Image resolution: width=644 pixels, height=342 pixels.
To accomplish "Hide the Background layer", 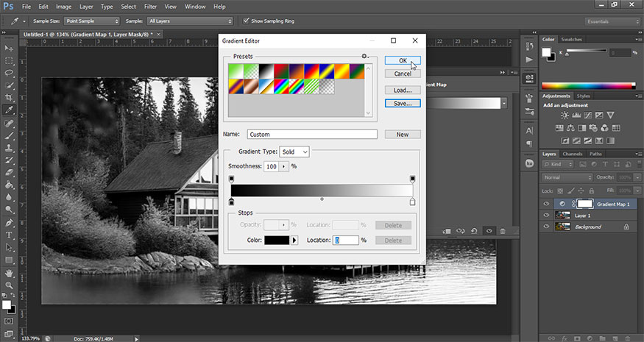I will (x=546, y=227).
